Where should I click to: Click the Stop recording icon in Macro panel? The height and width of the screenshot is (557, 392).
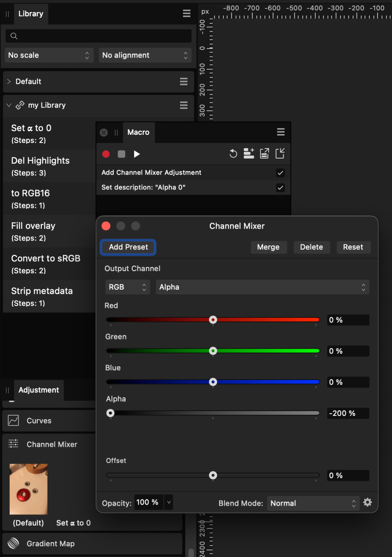pos(121,154)
